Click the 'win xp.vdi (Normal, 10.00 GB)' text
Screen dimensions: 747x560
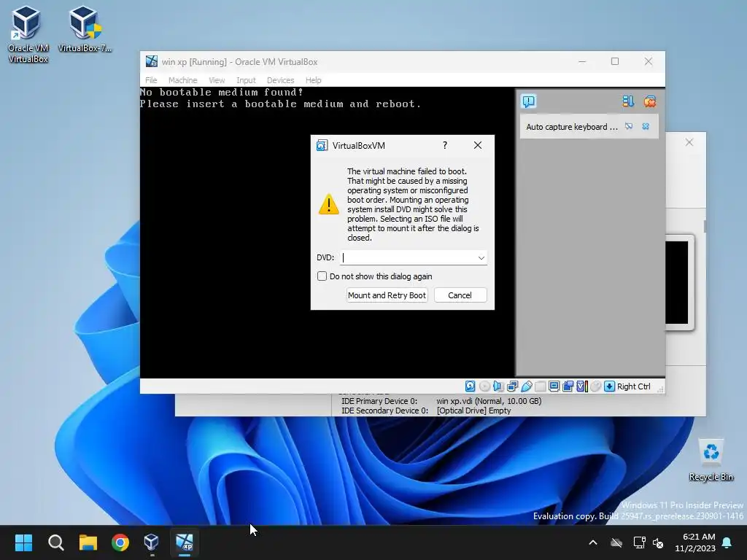pyautogui.click(x=489, y=401)
